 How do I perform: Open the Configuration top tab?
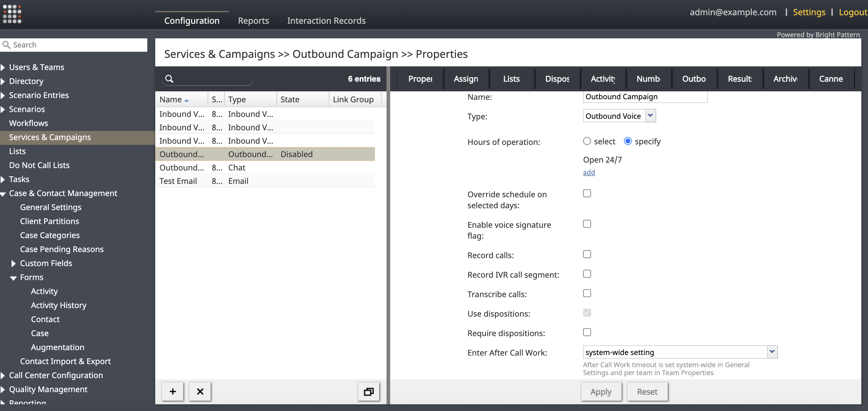tap(192, 21)
